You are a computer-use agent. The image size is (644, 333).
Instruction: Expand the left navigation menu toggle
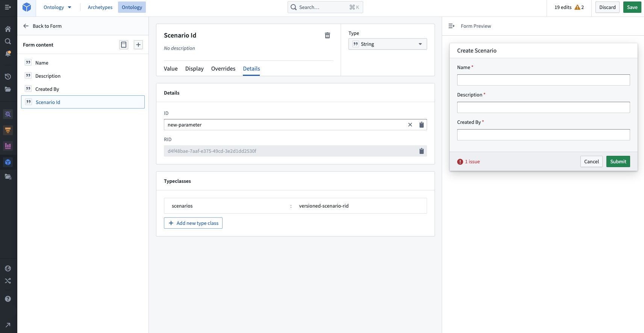point(8,7)
